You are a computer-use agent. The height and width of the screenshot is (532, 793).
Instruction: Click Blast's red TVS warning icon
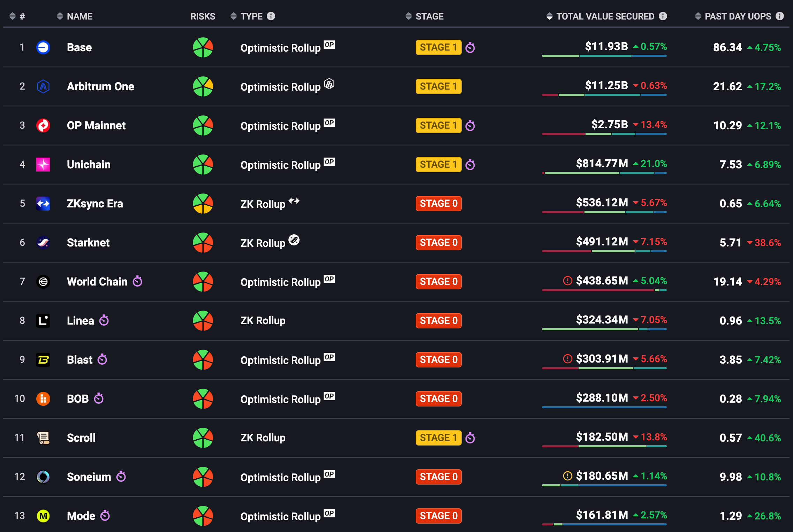click(568, 359)
